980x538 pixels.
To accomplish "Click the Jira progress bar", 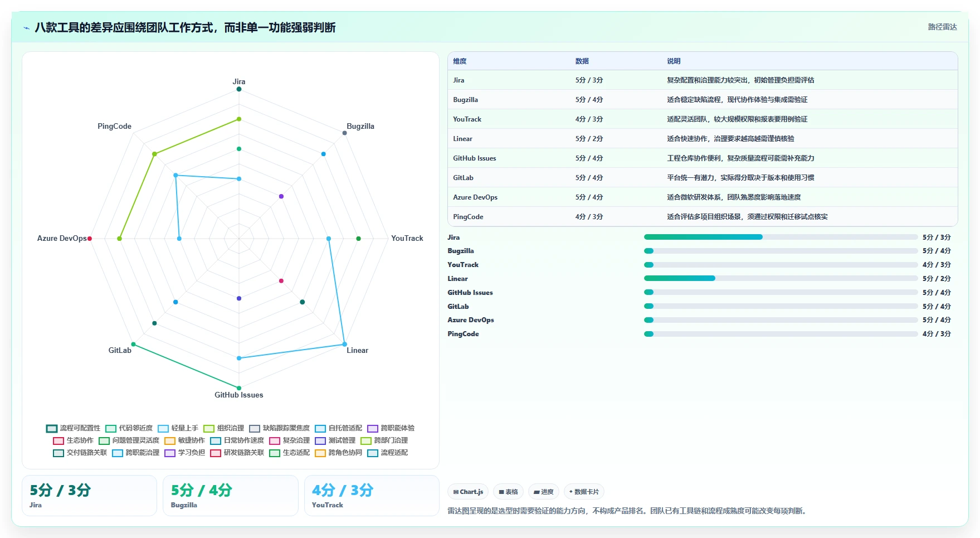I will (781, 237).
